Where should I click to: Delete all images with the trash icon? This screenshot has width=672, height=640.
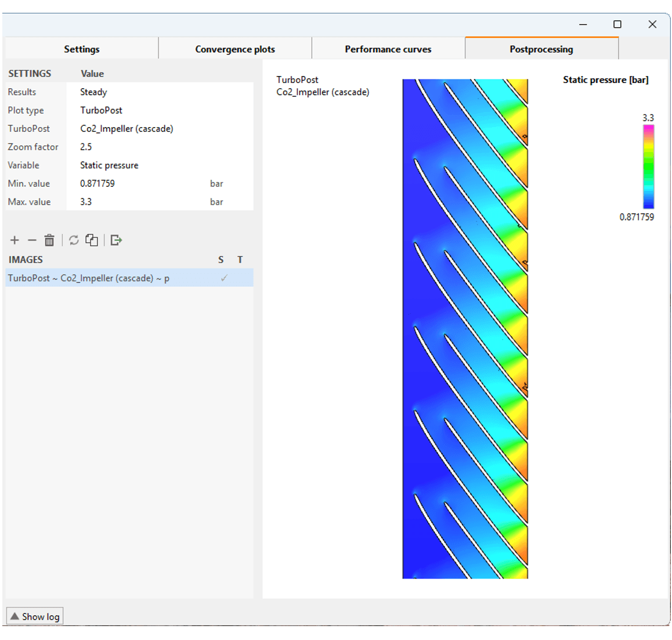tap(49, 240)
